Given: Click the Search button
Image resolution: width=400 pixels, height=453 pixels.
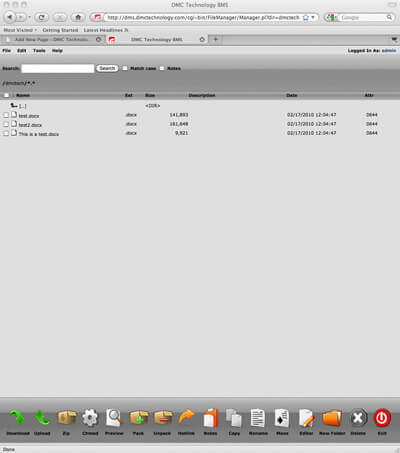Looking at the screenshot, I should [x=107, y=68].
